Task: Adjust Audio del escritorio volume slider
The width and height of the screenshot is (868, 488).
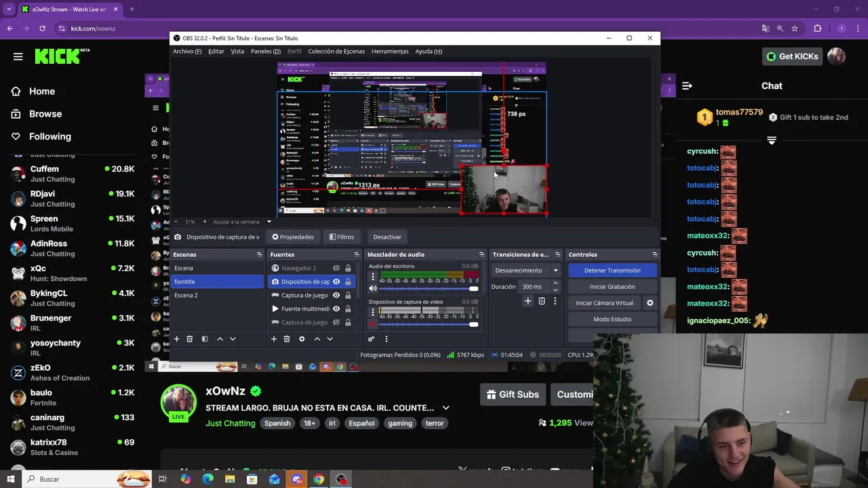Action: pyautogui.click(x=427, y=289)
